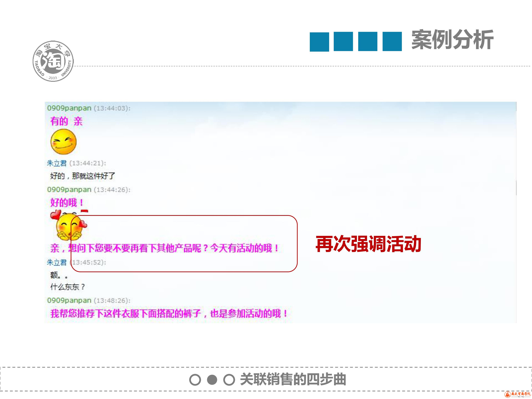Click the third blue square in header

click(x=367, y=42)
